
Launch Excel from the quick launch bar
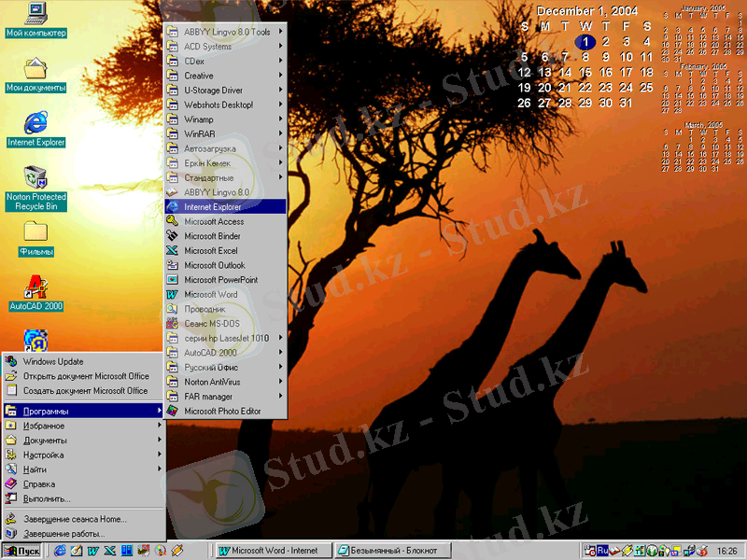[x=110, y=551]
